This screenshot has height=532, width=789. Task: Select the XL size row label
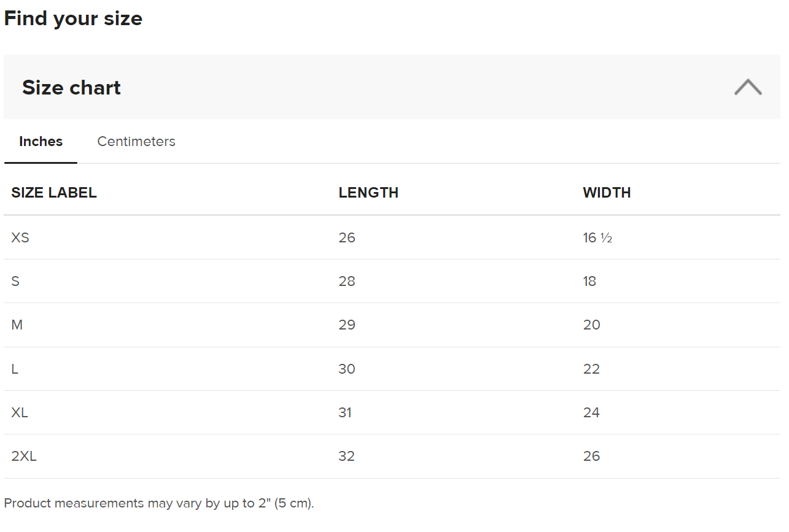click(20, 412)
